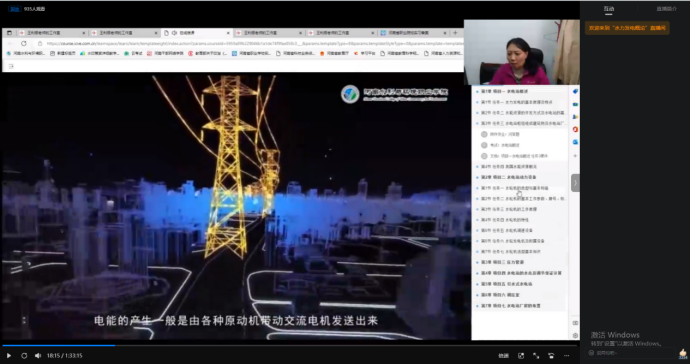690x364 pixels.
Task: Click the chat input field at bottom
Action: point(630,353)
